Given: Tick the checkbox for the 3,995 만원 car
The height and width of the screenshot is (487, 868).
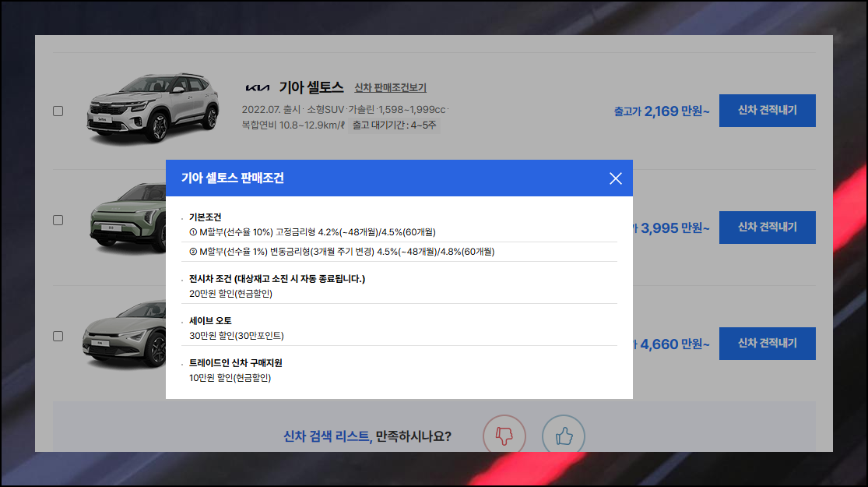Looking at the screenshot, I should (x=58, y=220).
